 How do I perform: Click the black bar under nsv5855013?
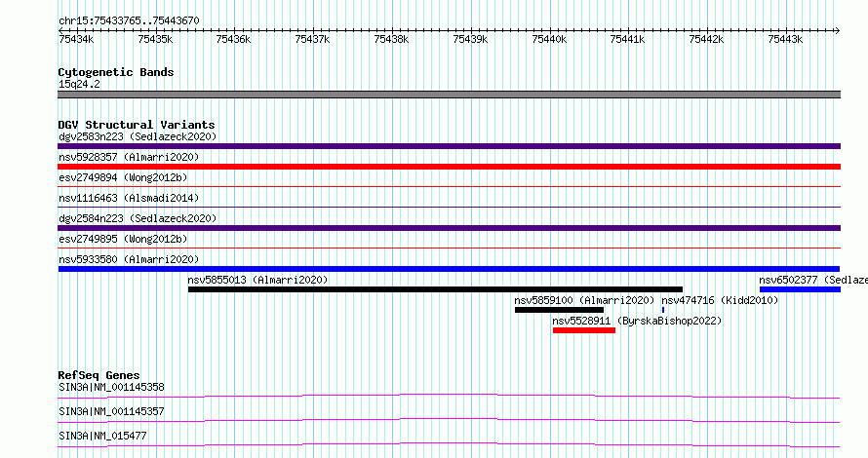pos(435,289)
